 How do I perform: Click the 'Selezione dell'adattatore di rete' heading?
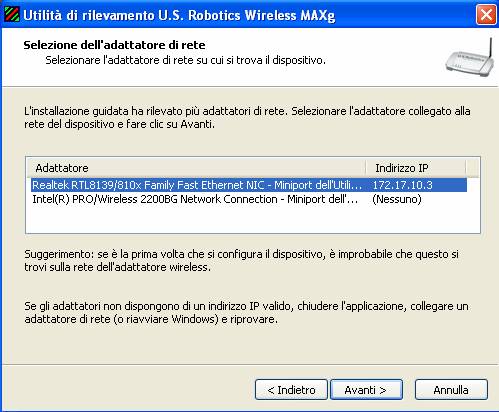point(114,45)
